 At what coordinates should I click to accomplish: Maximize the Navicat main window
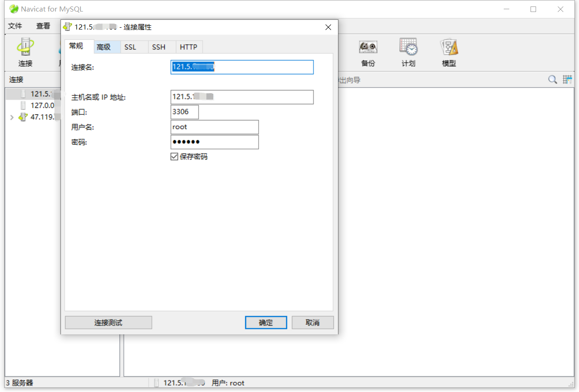pos(533,9)
